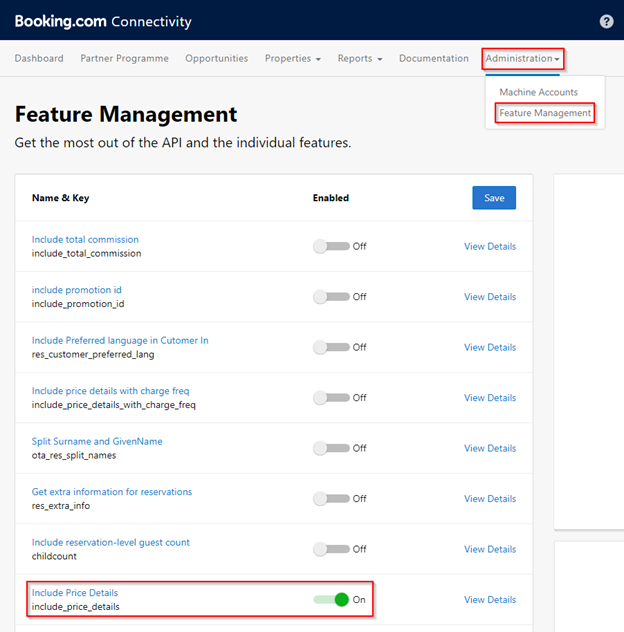Screen dimensions: 624x632
Task: Turn on price details with charge freq
Action: 331,398
